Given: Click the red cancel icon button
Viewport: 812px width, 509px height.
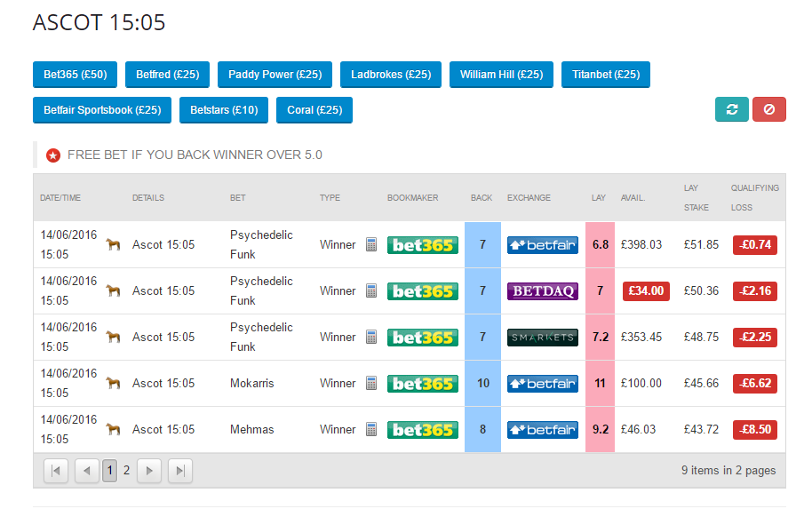Looking at the screenshot, I should [x=769, y=109].
